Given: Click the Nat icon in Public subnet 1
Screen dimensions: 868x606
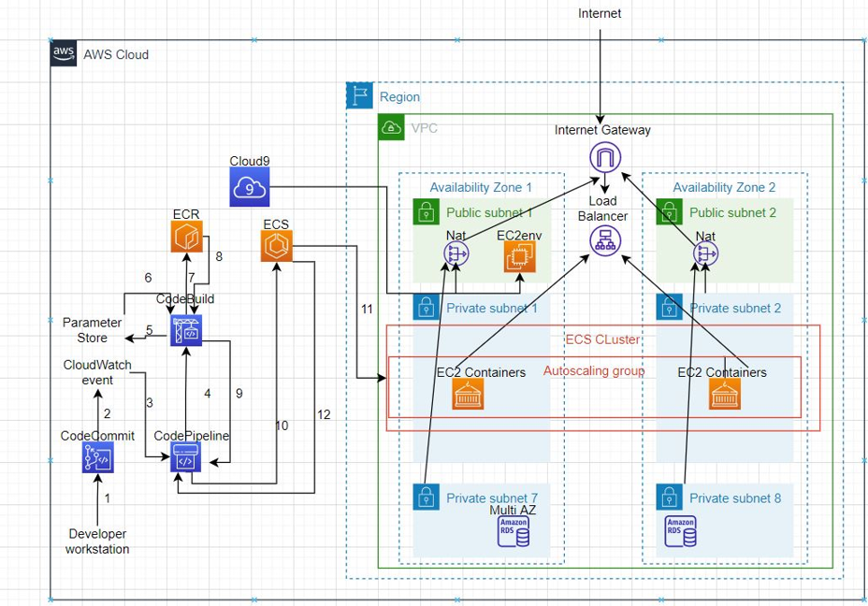Looking at the screenshot, I should 457,255.
